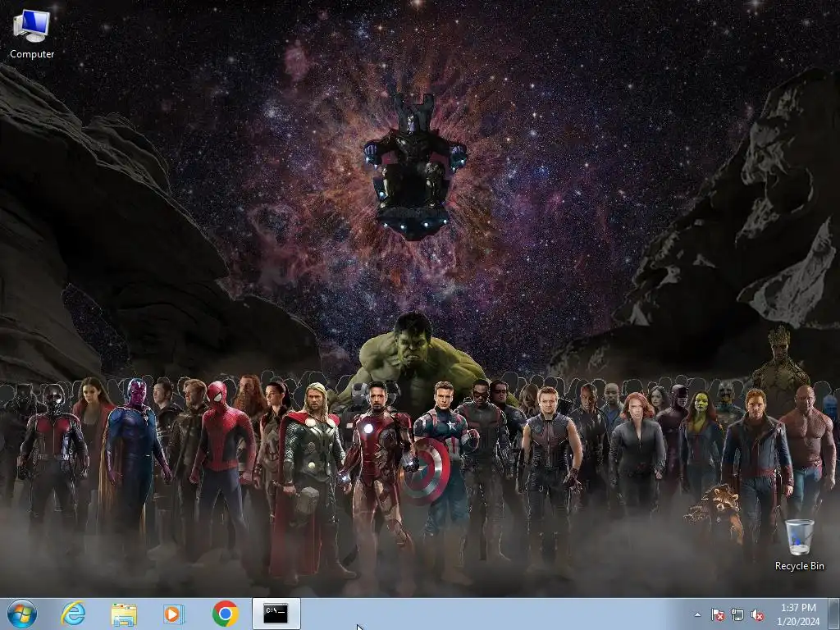840x630 pixels.
Task: Open the Windows Start menu
Action: (22, 614)
